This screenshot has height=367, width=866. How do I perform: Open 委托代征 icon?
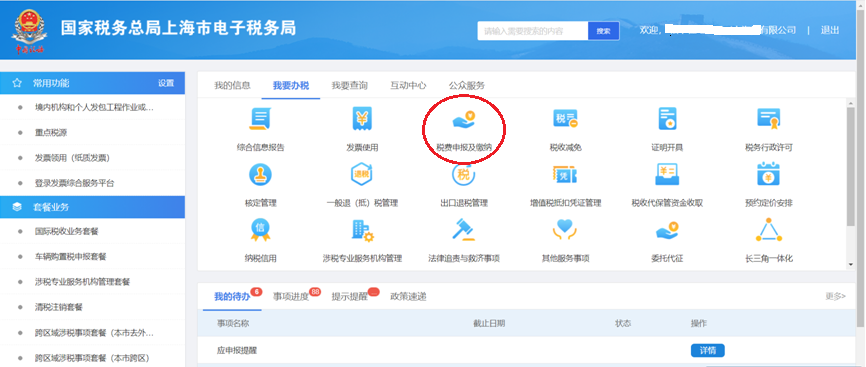[667, 230]
